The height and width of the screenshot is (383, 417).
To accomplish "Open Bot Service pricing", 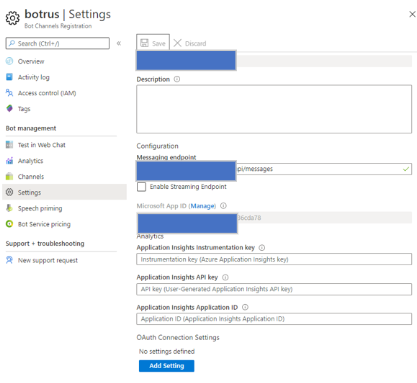I will [x=44, y=224].
